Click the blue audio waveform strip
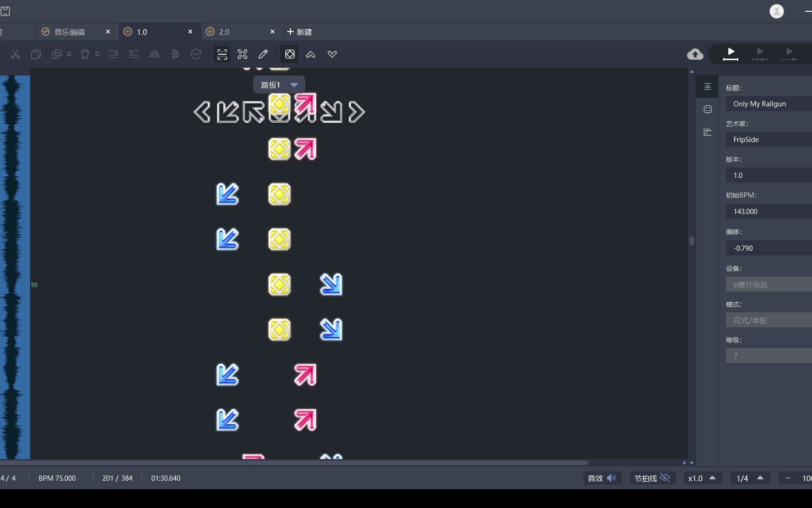Viewport: 812px width, 508px height. (15, 267)
